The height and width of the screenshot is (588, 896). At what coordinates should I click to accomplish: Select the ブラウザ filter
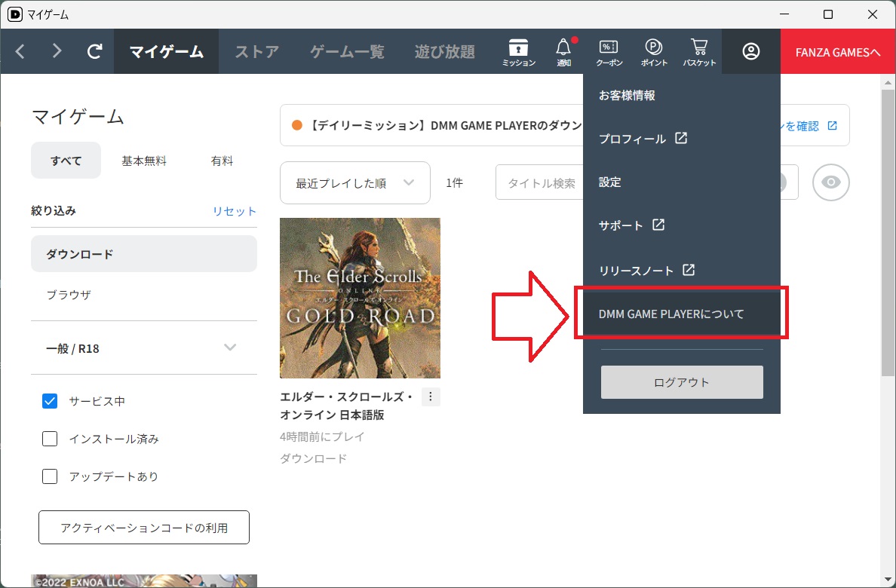144,295
